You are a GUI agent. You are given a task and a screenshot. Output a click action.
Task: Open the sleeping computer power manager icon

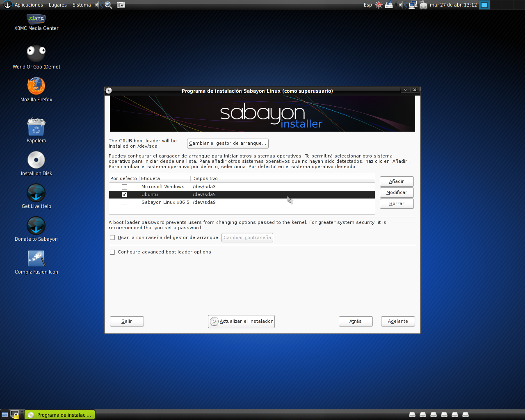(389, 5)
